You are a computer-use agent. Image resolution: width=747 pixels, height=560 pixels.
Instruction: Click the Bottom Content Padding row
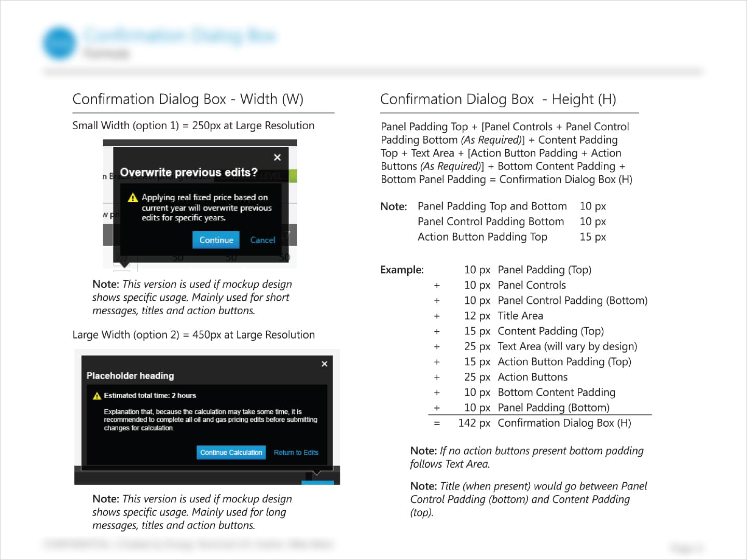[x=557, y=393]
